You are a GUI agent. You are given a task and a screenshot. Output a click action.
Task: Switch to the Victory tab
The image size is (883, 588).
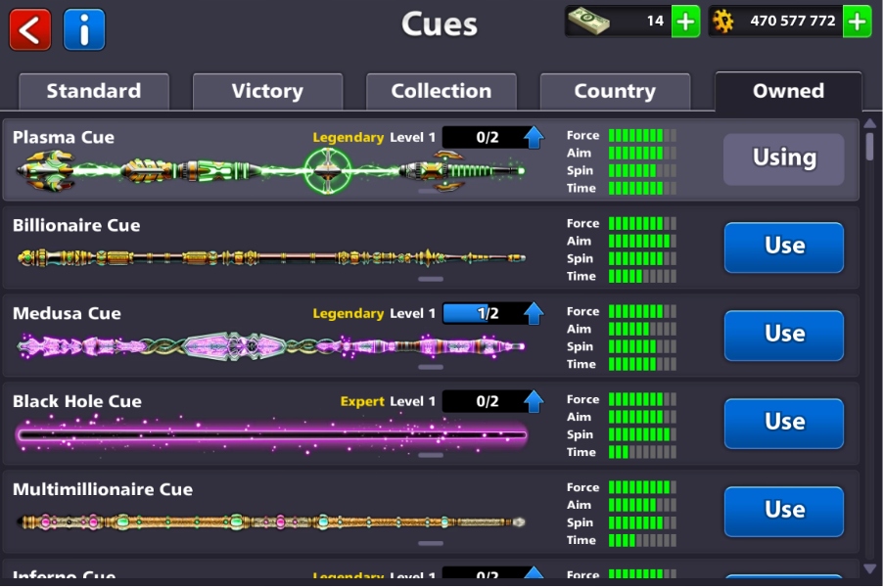[267, 91]
